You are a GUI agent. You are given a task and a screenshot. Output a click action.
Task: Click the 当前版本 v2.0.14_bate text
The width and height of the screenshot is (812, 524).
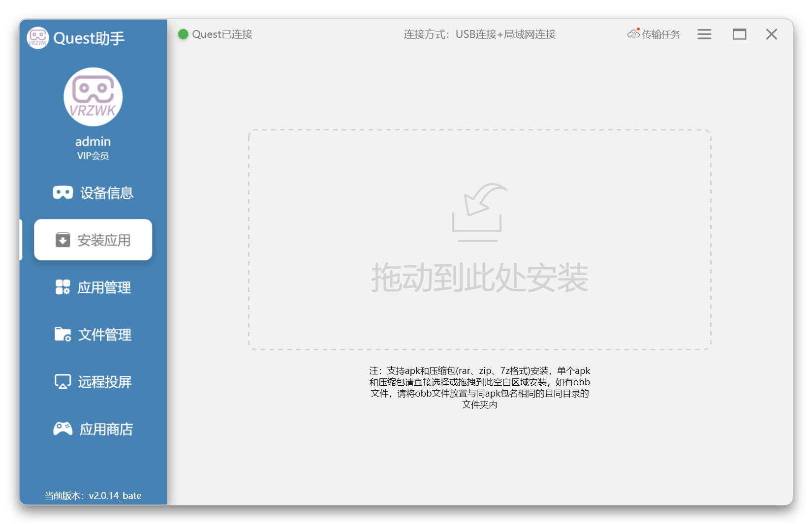click(93, 495)
